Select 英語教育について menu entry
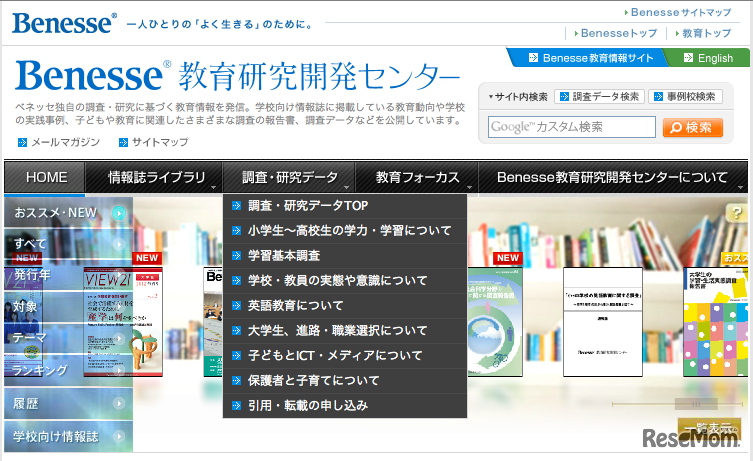The image size is (753, 461). coord(345,305)
